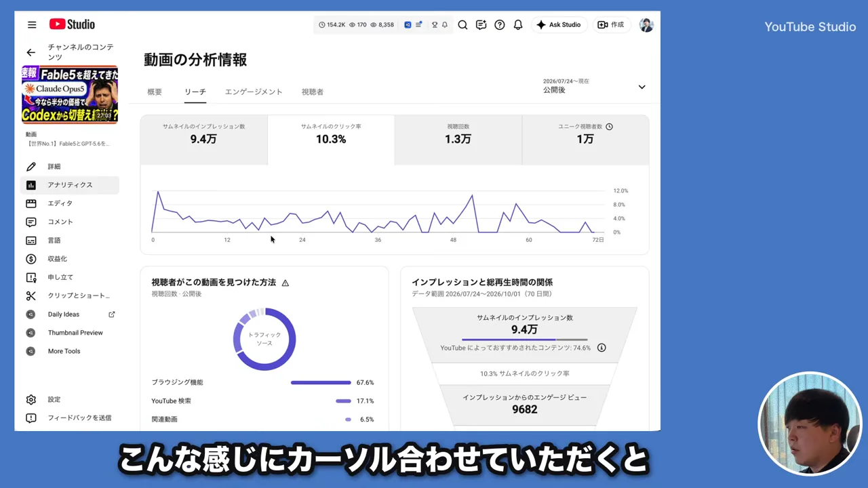Click the トラフィック ソース donut chart

(x=264, y=339)
